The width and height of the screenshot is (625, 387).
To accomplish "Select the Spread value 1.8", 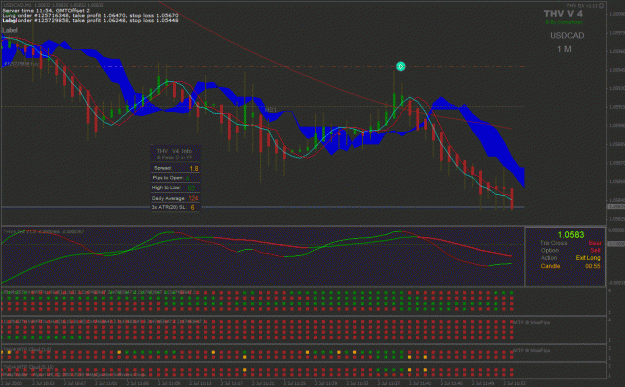I will (x=194, y=169).
